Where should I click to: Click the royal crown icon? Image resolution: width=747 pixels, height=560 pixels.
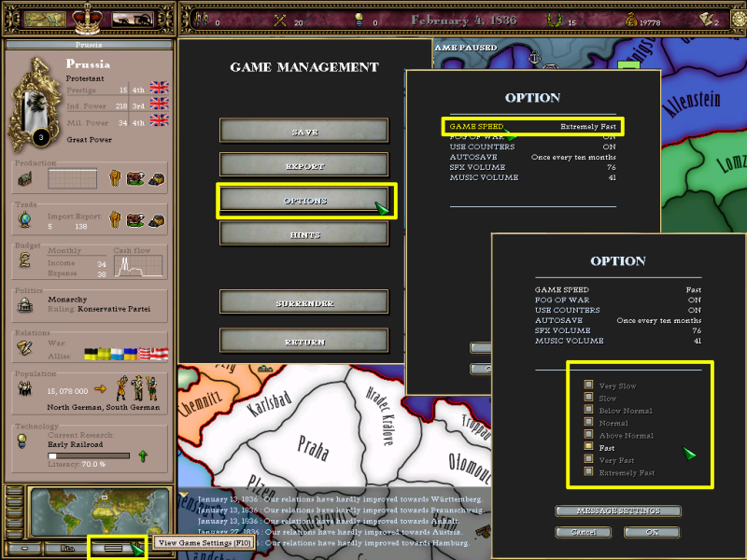click(x=88, y=19)
